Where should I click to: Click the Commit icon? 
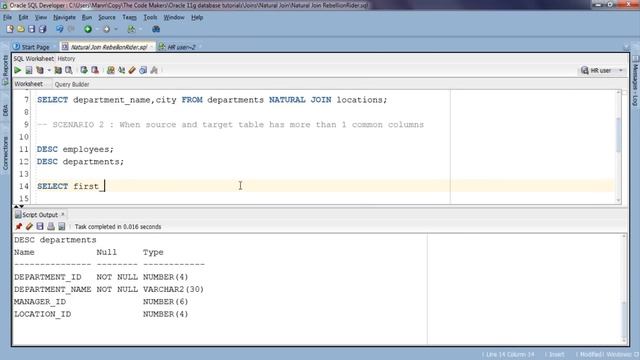84,70
